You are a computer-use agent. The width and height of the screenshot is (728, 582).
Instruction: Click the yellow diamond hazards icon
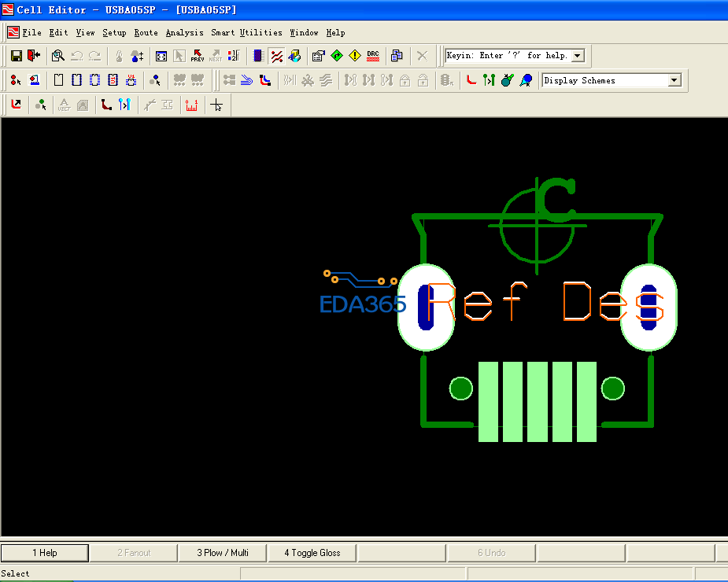coord(355,56)
